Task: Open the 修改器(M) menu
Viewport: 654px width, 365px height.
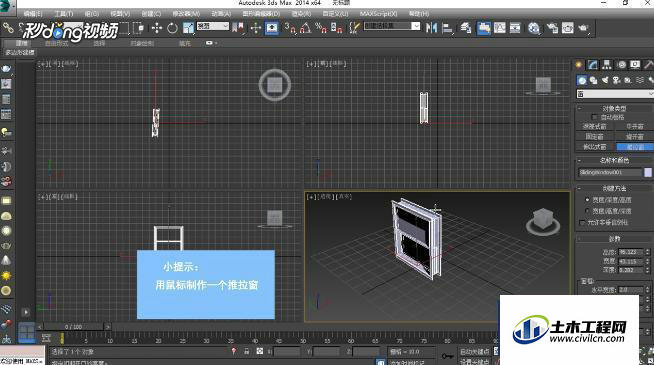Action: [186, 14]
